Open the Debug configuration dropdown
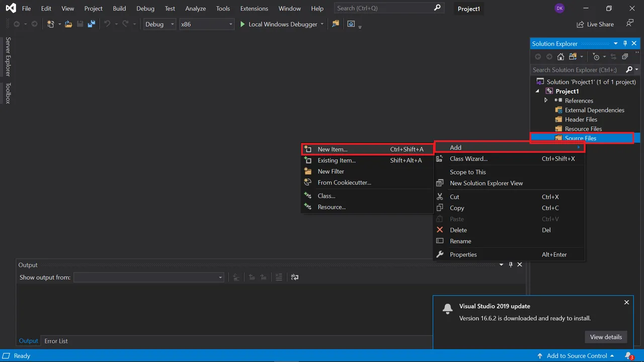Viewport: 644px width, 362px height. point(159,24)
